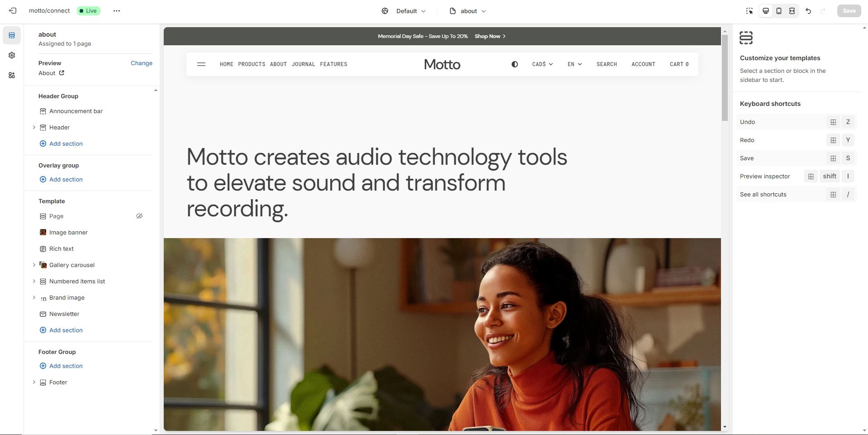868x435 pixels.
Task: Open the CAD$ currency dropdown
Action: [542, 64]
